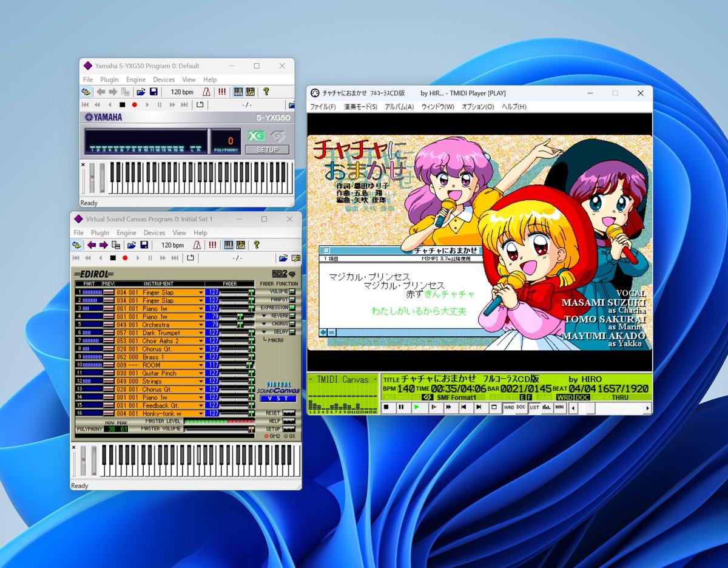Click the open-folder icon in the Yamaha toolbar

[x=141, y=92]
